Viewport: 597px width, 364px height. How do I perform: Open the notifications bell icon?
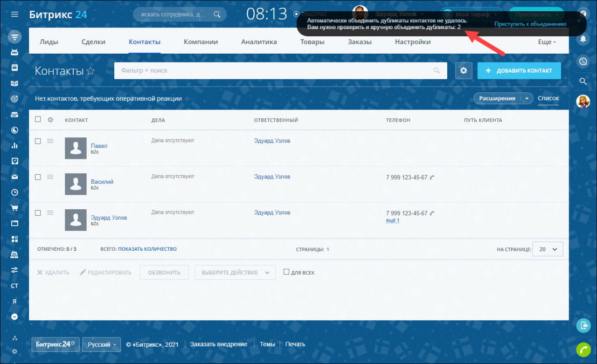tap(583, 39)
